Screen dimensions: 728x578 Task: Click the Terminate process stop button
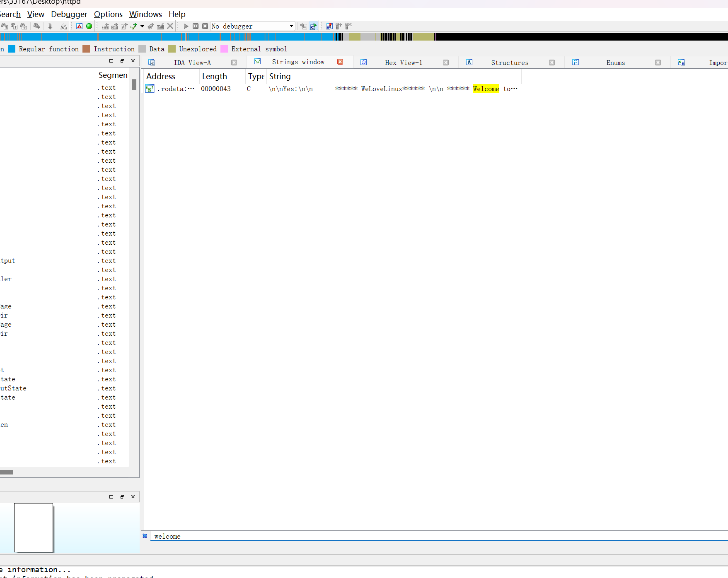tap(205, 26)
